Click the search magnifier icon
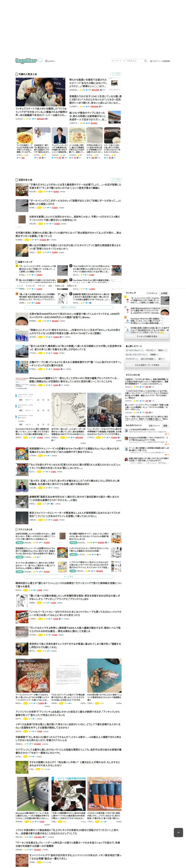Viewport: 186px width, 868px height. click(x=145, y=61)
